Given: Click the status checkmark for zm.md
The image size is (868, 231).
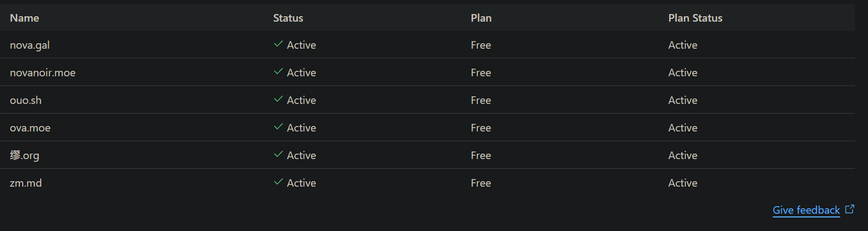Looking at the screenshot, I should click(x=278, y=182).
